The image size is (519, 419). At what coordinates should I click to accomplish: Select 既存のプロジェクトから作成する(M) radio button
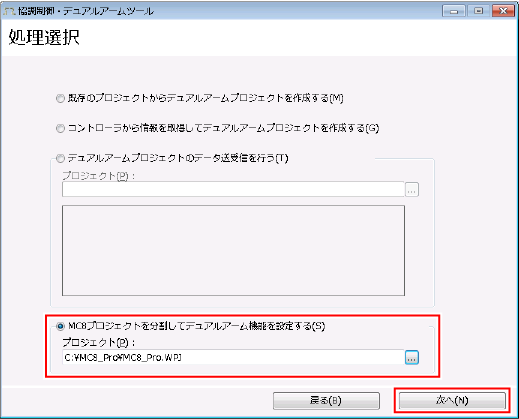click(x=60, y=98)
